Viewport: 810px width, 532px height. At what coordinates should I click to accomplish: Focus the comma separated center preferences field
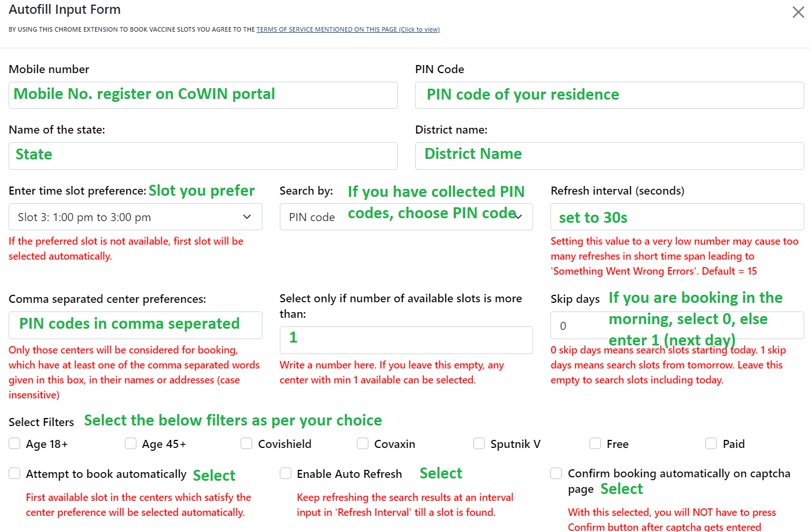(x=135, y=325)
